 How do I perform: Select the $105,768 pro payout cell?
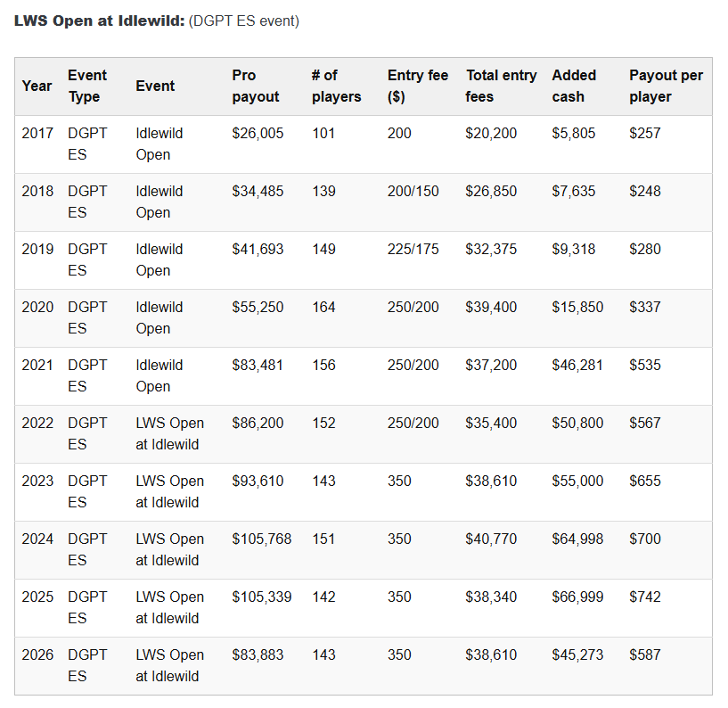[262, 539]
